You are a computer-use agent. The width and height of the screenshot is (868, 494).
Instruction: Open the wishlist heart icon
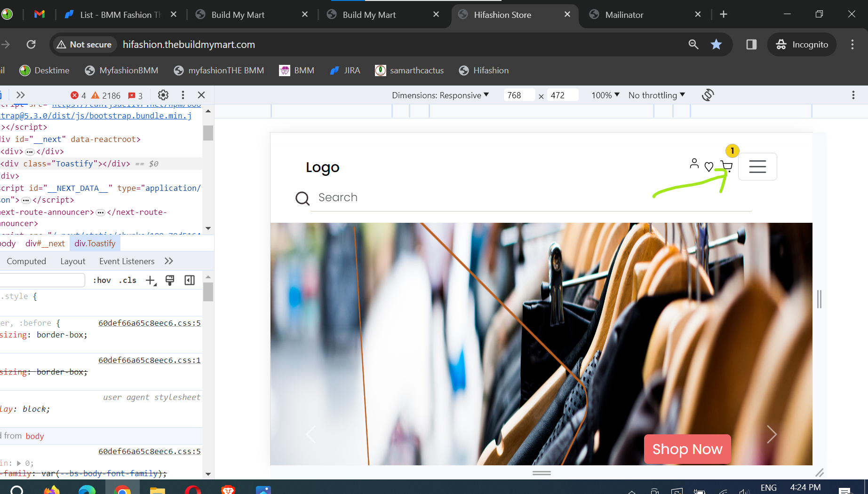tap(709, 166)
